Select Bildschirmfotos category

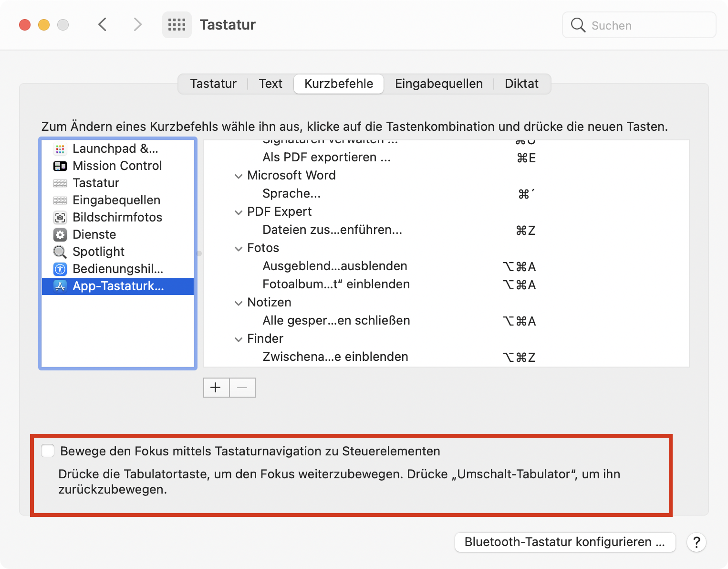click(x=118, y=218)
